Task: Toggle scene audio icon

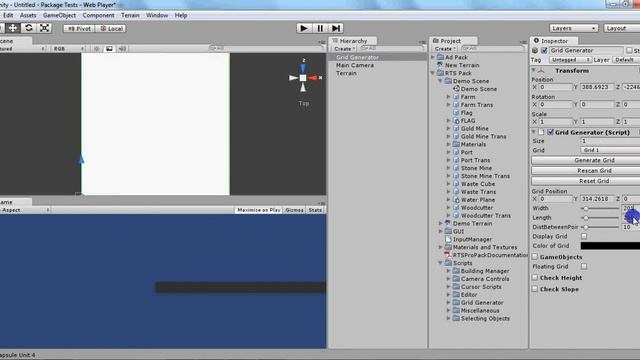Action: [x=122, y=49]
